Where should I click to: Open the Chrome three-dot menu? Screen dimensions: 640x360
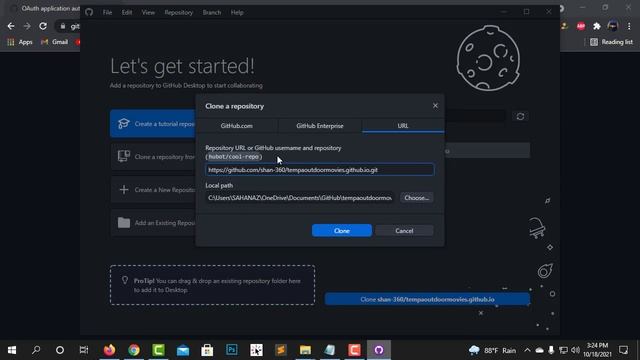pyautogui.click(x=629, y=26)
